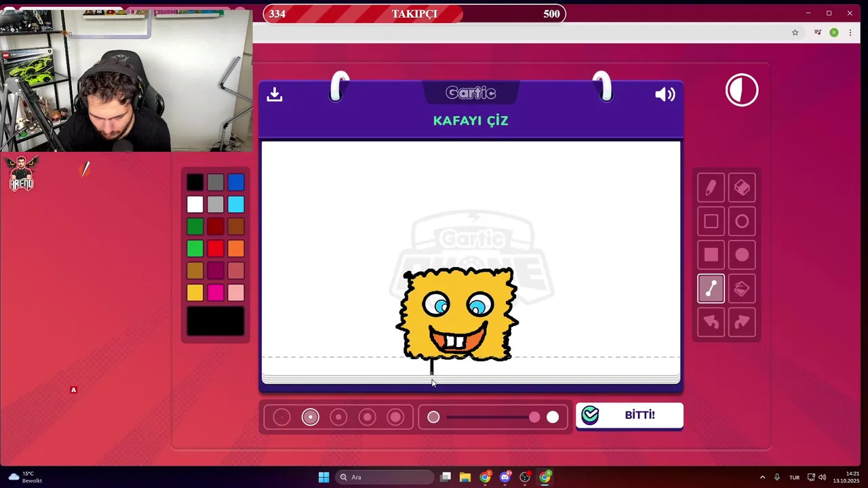Viewport: 868px width, 488px height.
Task: Click the microphone tray icon
Action: [777, 477]
